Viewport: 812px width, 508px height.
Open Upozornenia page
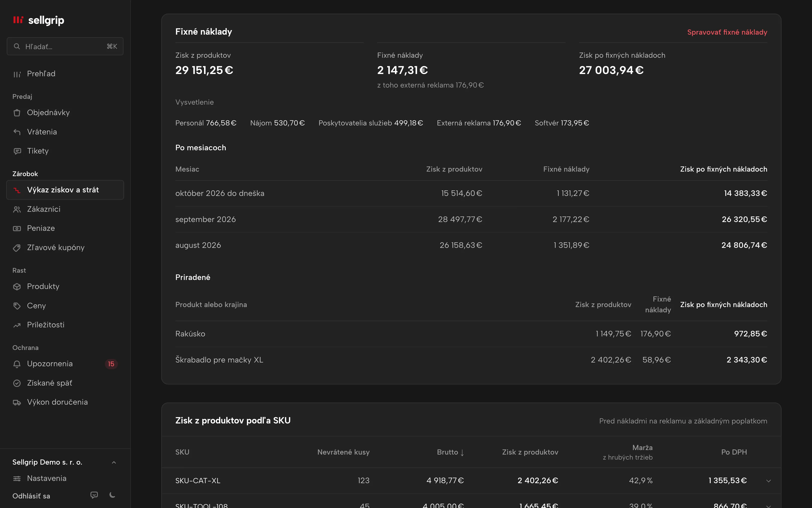click(65, 364)
